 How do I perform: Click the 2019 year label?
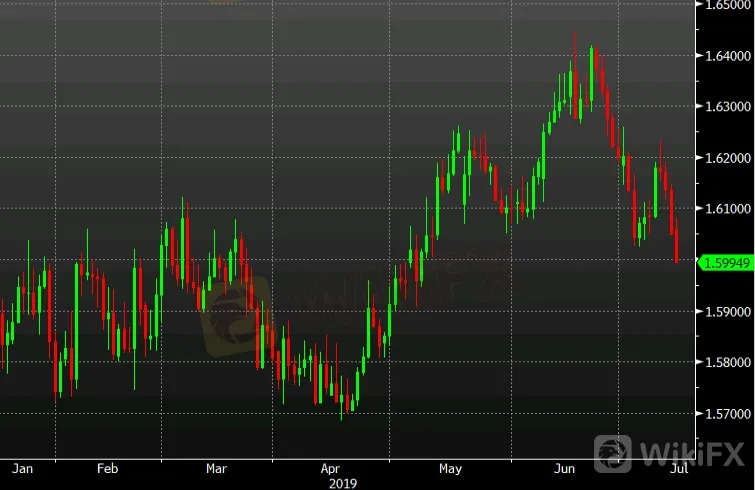(x=343, y=483)
